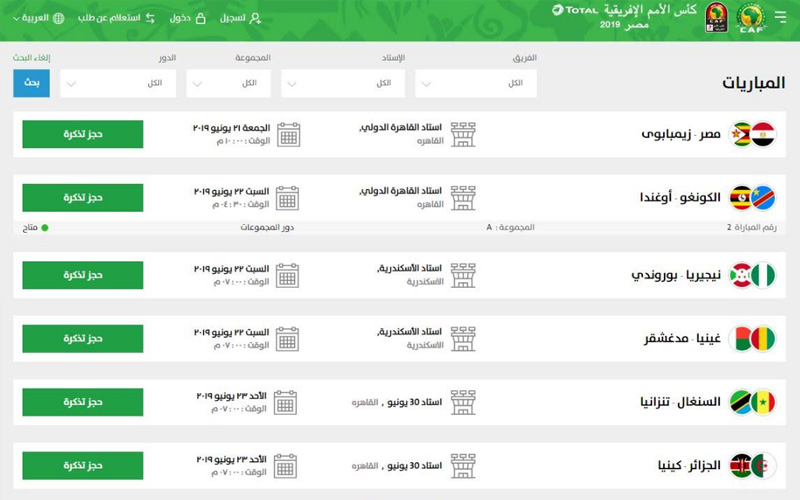Click the Senegal-Tanzania flags icon

[x=752, y=402]
